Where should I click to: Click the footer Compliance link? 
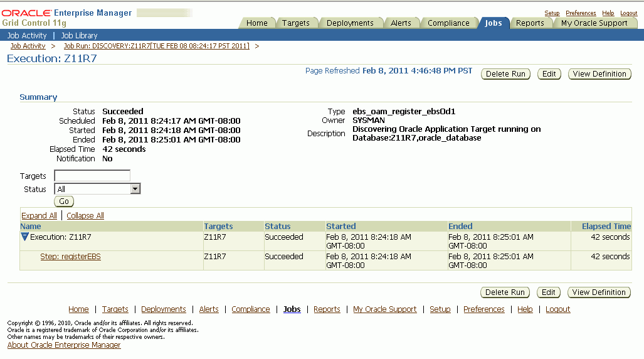click(251, 309)
